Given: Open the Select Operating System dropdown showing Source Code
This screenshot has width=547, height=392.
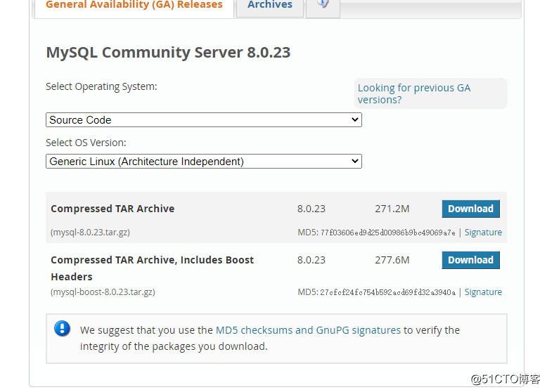Looking at the screenshot, I should tap(204, 120).
